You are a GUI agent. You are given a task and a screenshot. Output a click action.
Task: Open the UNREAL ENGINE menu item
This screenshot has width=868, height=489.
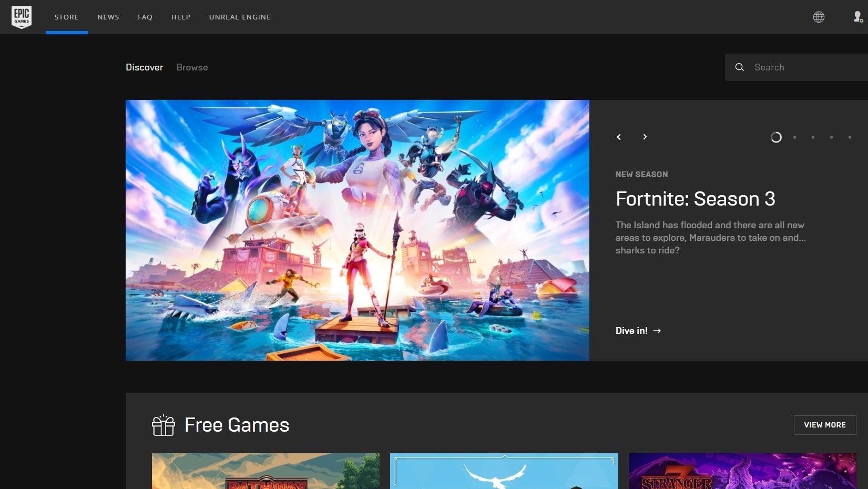pyautogui.click(x=240, y=17)
